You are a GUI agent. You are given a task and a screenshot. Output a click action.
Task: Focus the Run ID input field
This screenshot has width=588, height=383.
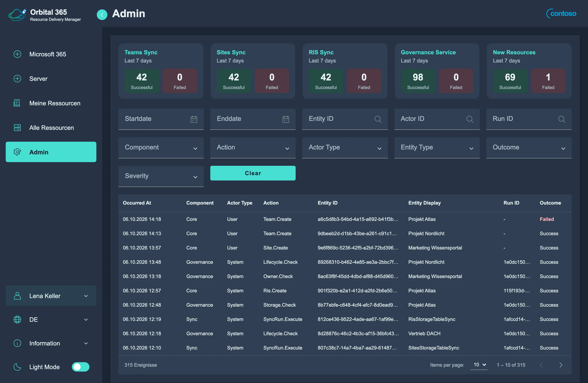pyautogui.click(x=529, y=119)
